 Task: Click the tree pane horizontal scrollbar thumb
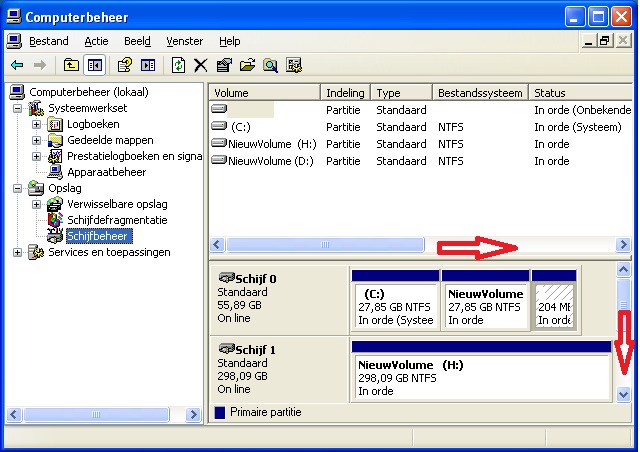click(96, 415)
